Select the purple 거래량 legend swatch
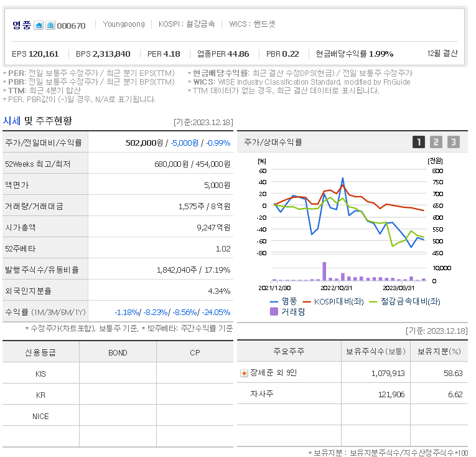Screen dimensions: 476x457 pyautogui.click(x=274, y=311)
